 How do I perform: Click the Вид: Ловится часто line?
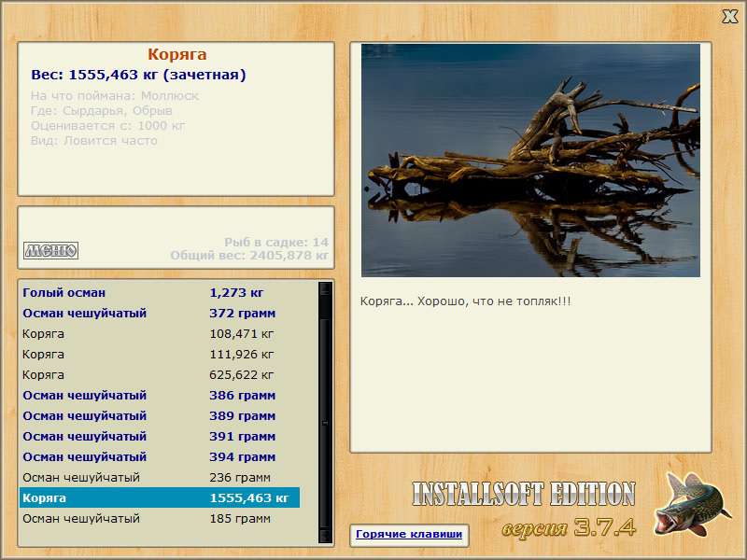tap(94, 141)
